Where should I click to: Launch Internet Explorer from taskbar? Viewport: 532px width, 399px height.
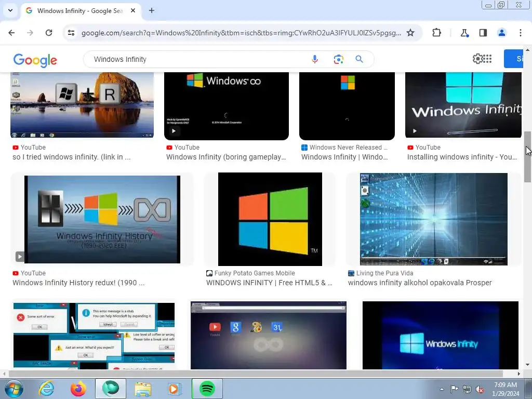[46, 389]
